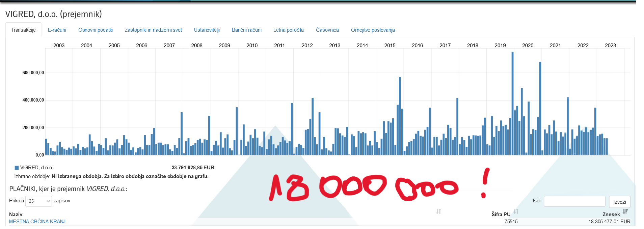Open the Transakcije tab

pyautogui.click(x=23, y=30)
